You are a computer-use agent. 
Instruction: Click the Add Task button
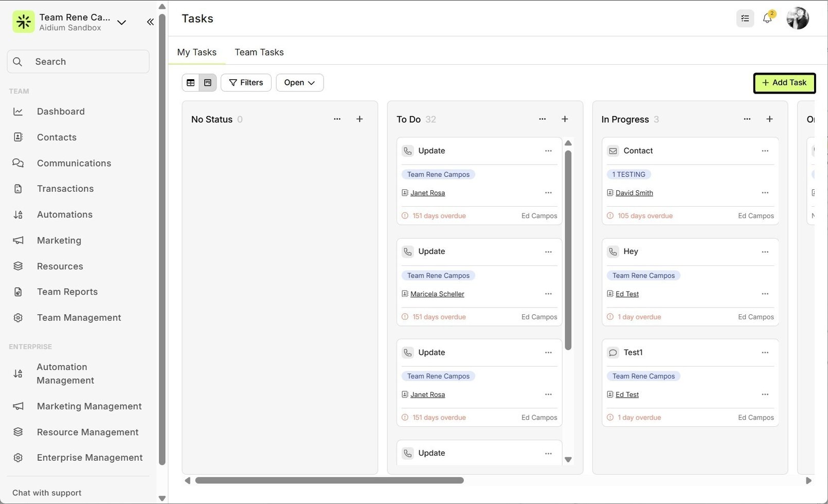click(784, 83)
